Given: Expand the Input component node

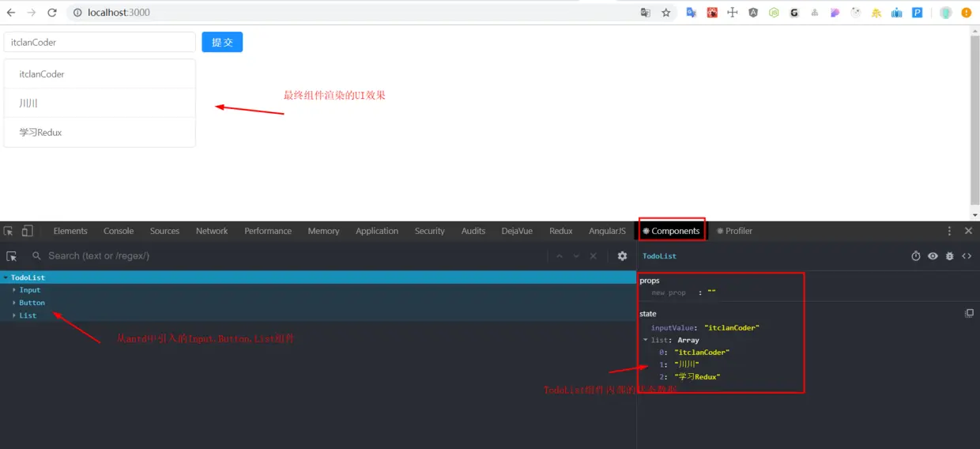Looking at the screenshot, I should point(14,290).
